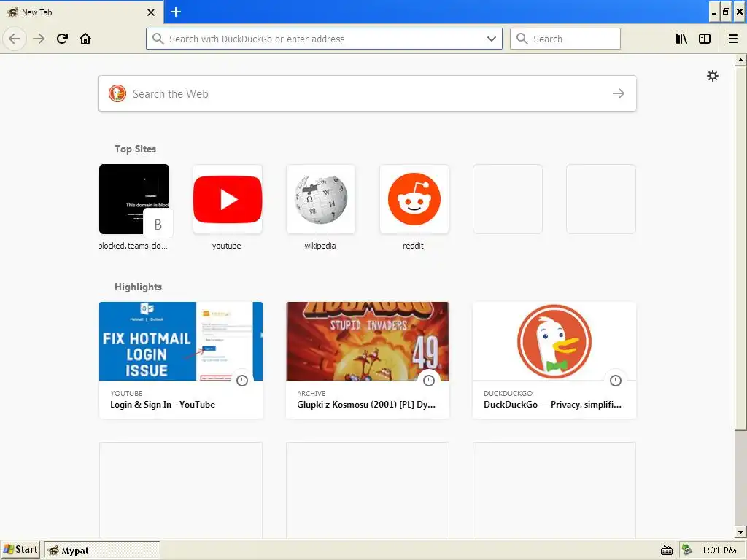Expand the address bar history dropdown
The image size is (747, 560).
tap(492, 39)
